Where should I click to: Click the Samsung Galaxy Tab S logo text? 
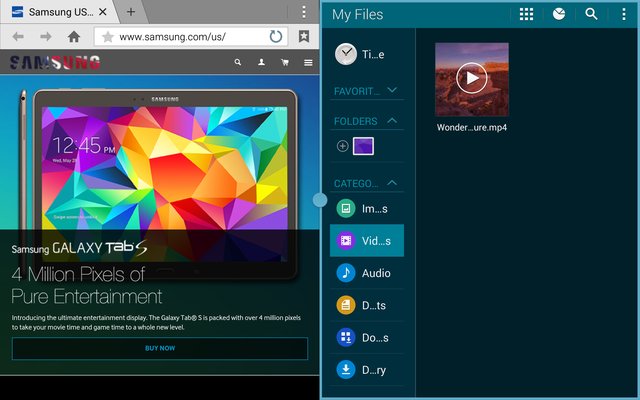79,248
